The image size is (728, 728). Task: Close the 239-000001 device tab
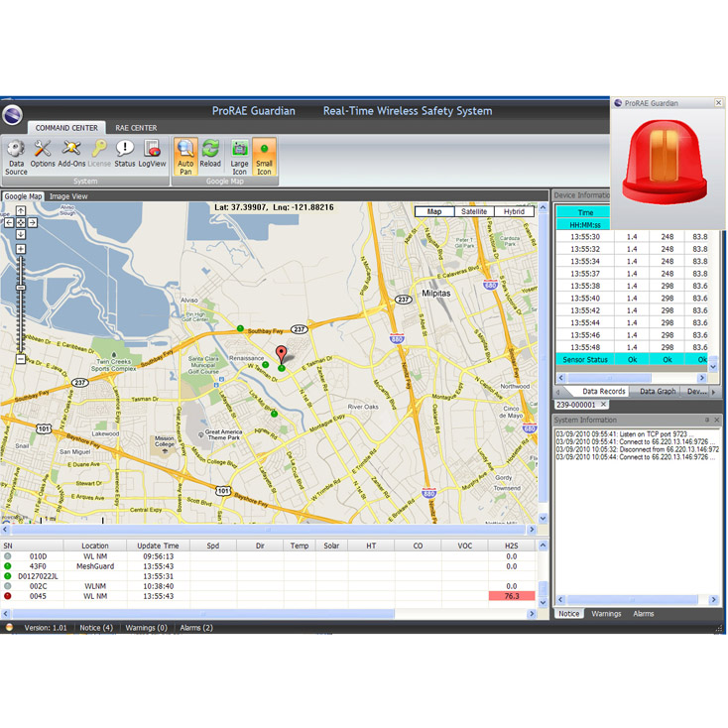pyautogui.click(x=604, y=405)
